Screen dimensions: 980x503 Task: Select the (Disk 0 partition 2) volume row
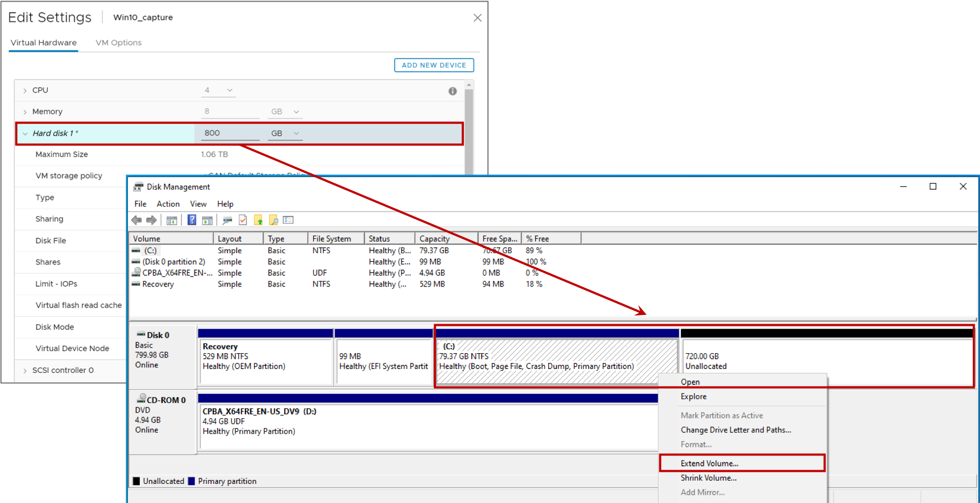tap(339, 262)
